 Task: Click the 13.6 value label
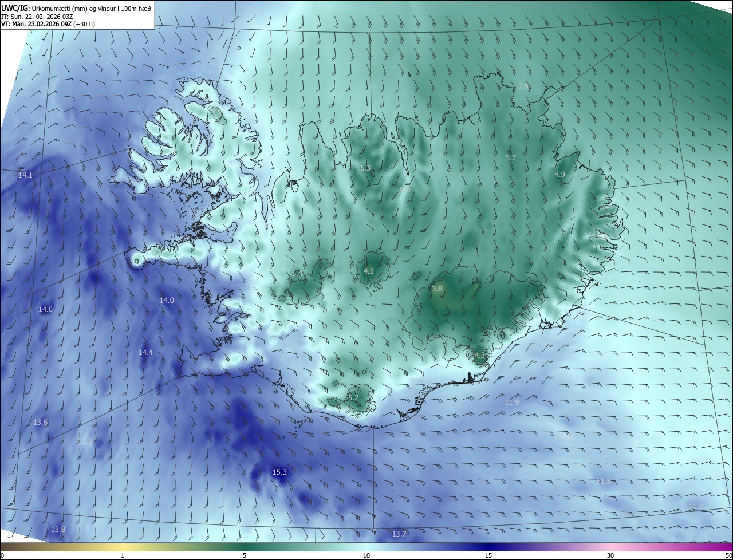[40, 422]
